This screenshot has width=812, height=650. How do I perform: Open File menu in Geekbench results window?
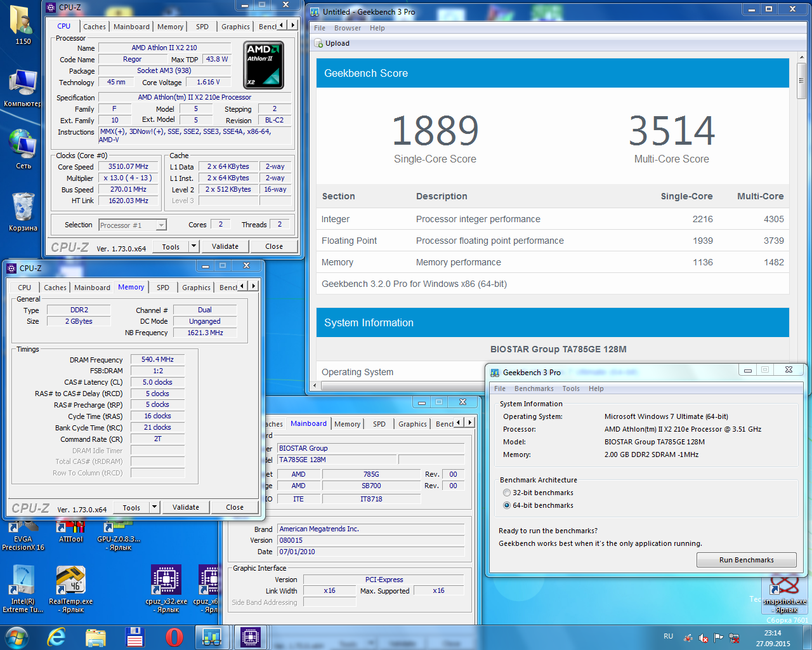(x=320, y=28)
